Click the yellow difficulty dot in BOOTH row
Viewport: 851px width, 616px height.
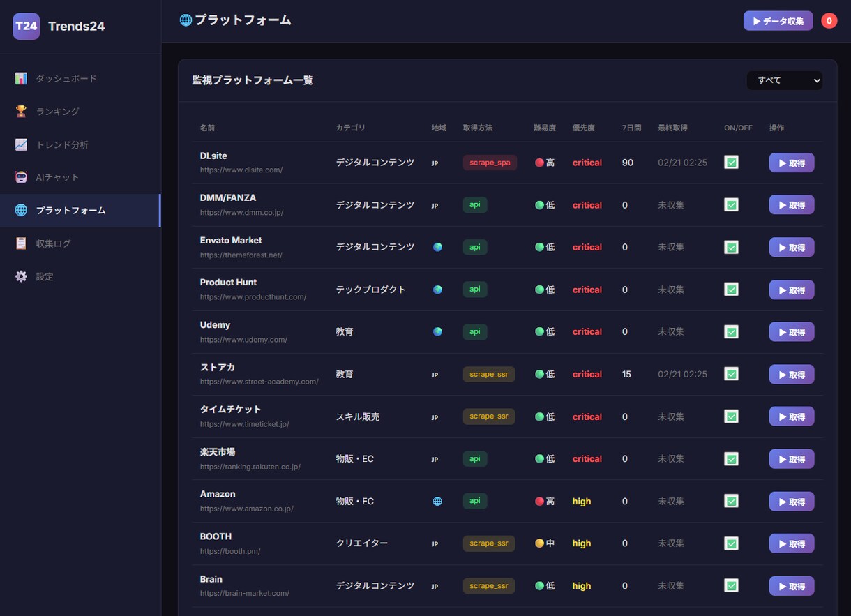tap(539, 543)
